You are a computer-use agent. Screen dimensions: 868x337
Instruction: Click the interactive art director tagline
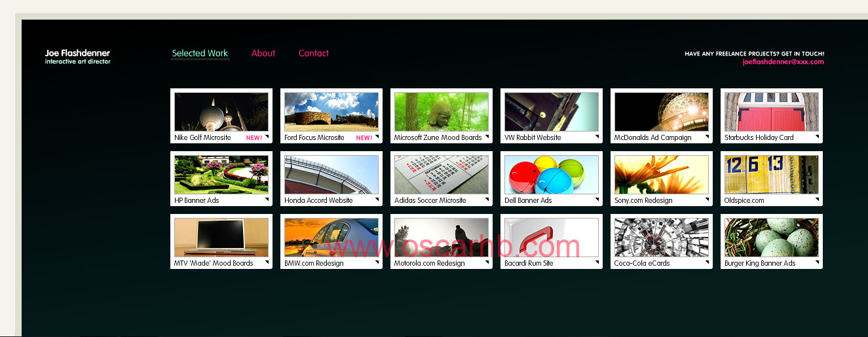click(x=78, y=62)
